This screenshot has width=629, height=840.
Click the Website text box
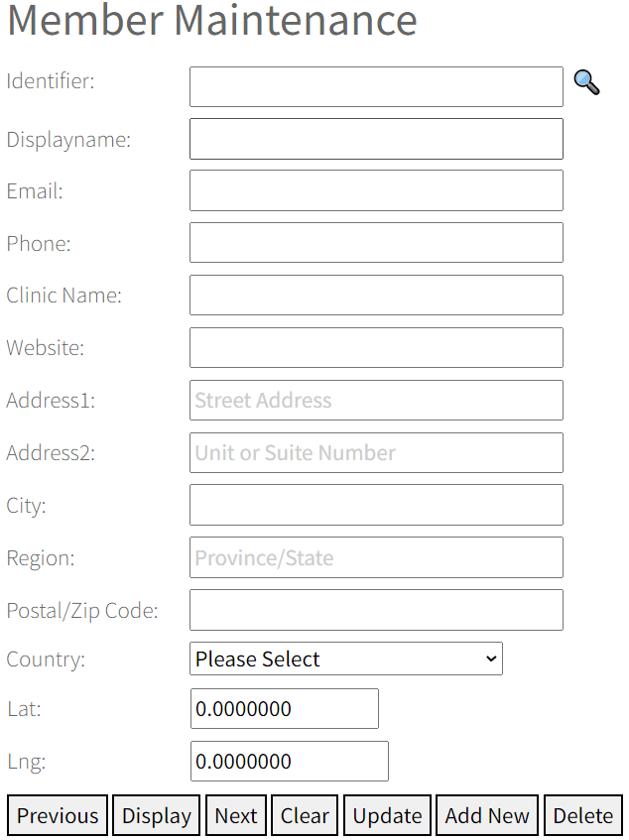tap(376, 348)
